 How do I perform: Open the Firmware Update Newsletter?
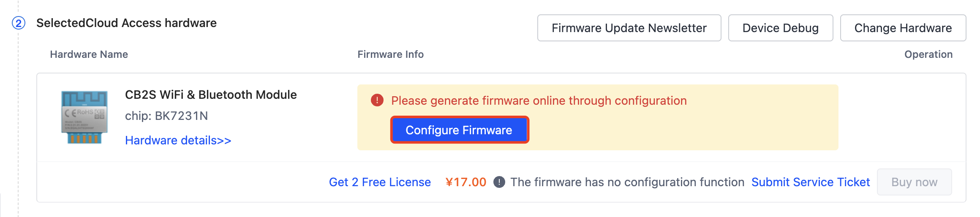click(x=629, y=28)
